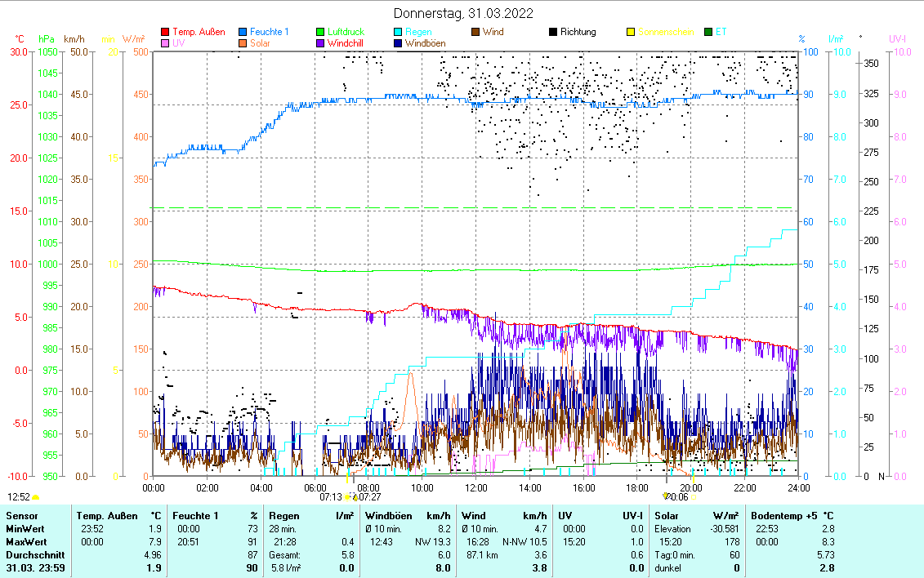This screenshot has height=578, width=924.
Task: Click the "23:52" minimum temperature time
Action: tap(92, 529)
